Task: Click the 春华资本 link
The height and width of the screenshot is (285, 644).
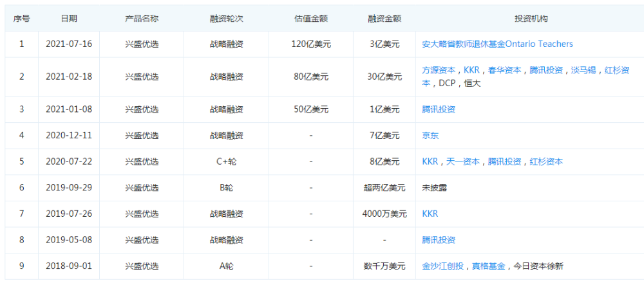Action: pos(505,70)
